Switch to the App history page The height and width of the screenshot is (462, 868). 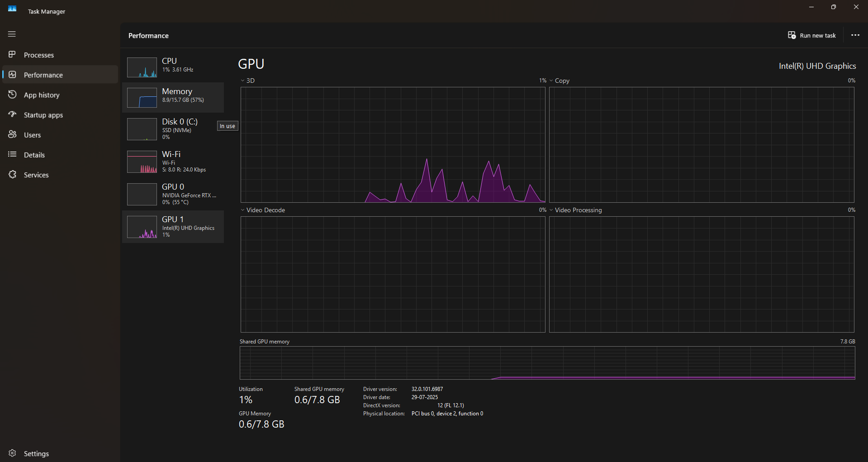(x=60, y=95)
